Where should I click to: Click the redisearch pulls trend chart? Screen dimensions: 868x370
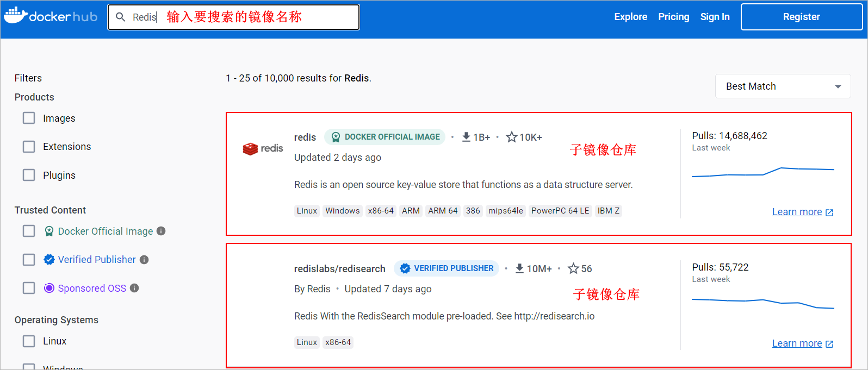762,303
